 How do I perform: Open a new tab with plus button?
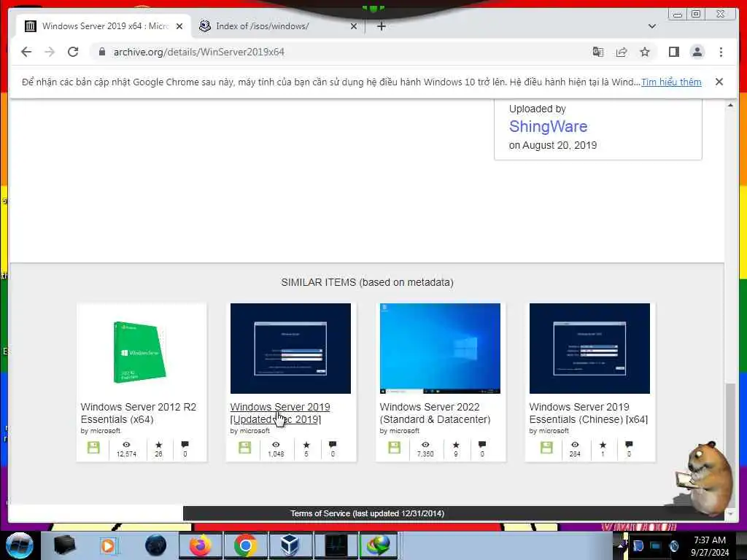381,26
